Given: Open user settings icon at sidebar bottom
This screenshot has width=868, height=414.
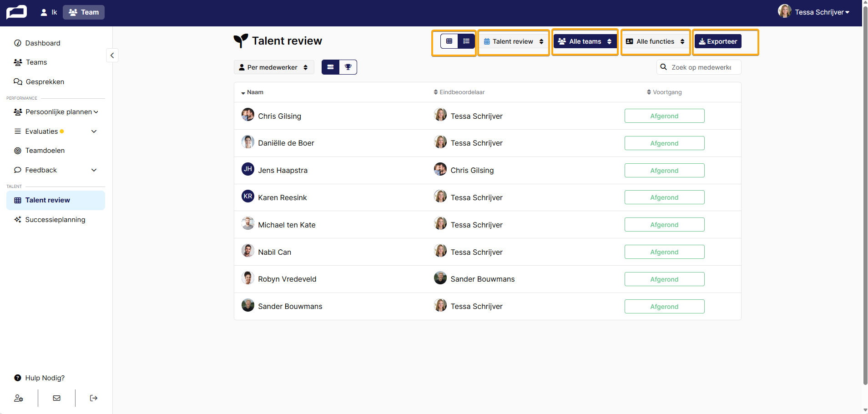Looking at the screenshot, I should [x=19, y=398].
